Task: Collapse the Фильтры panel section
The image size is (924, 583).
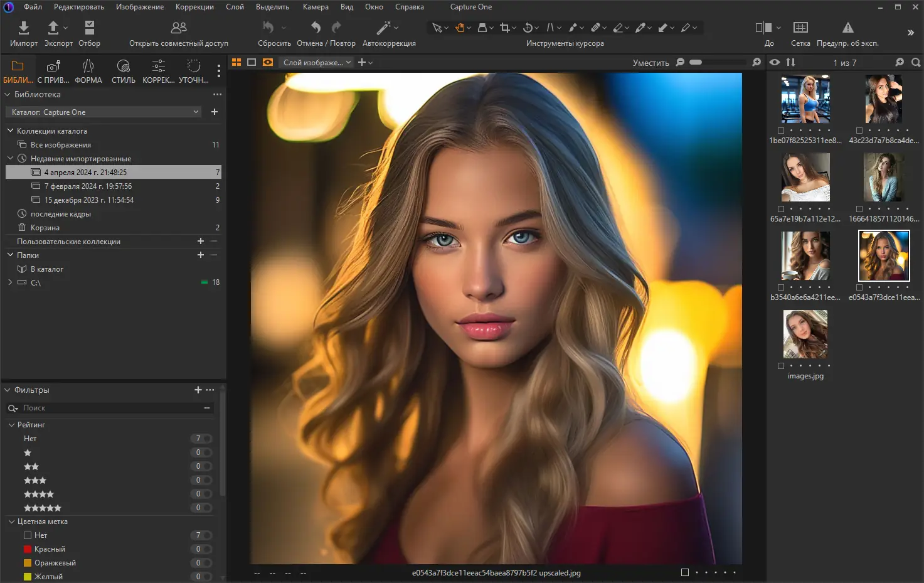Action: tap(8, 390)
